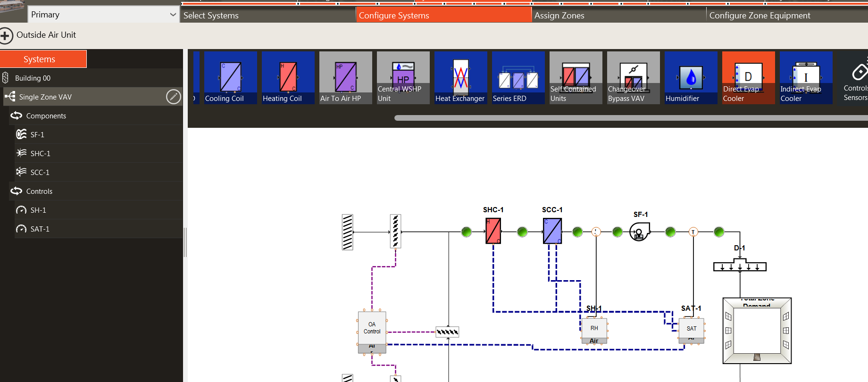The height and width of the screenshot is (382, 868).
Task: Switch to the Assign Zones step
Action: (x=618, y=15)
